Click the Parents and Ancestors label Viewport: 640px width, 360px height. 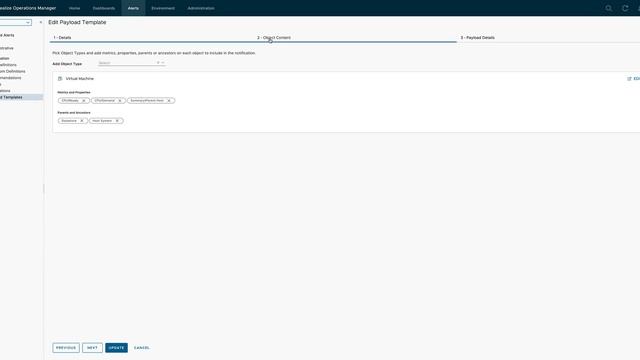click(x=74, y=113)
